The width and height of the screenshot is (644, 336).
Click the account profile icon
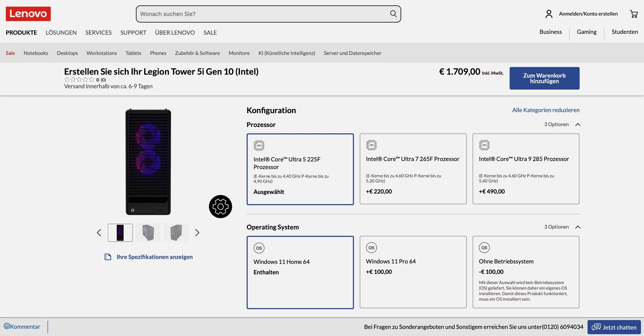click(x=549, y=14)
